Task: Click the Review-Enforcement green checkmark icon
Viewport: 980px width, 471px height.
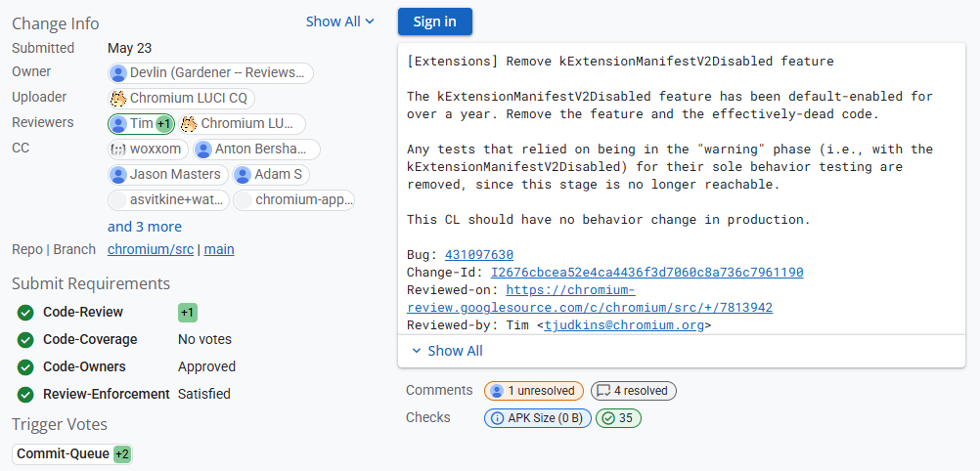Action: (25, 394)
